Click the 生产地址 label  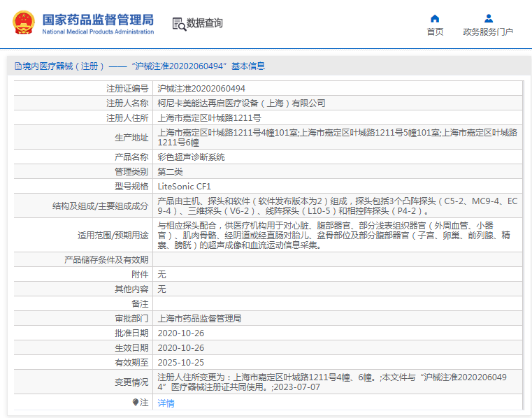click(131, 138)
